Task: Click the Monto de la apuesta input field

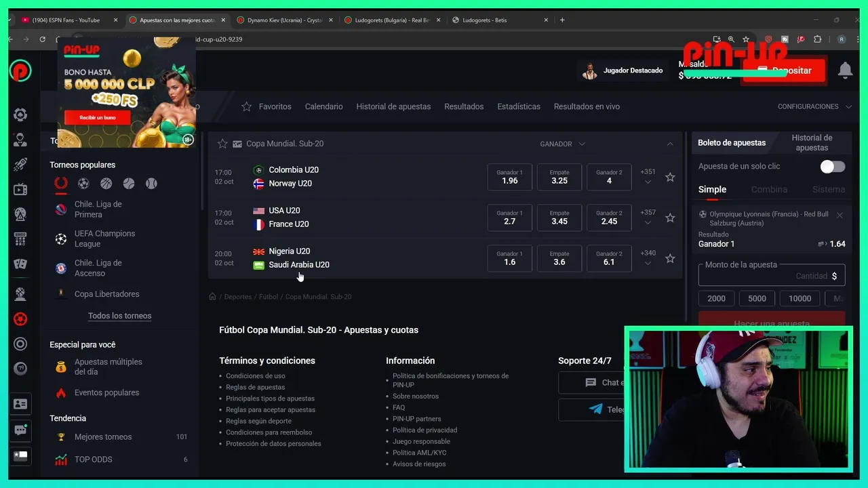Action: (772, 274)
